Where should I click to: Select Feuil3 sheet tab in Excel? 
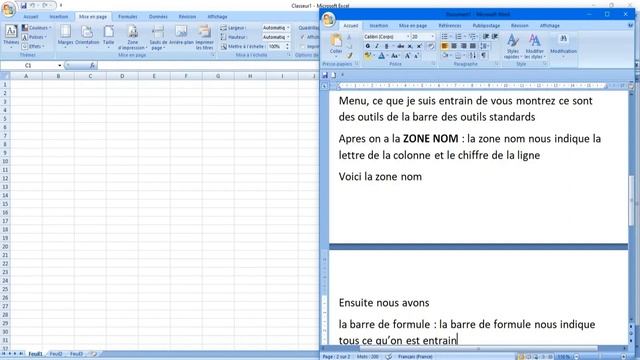pyautogui.click(x=76, y=354)
